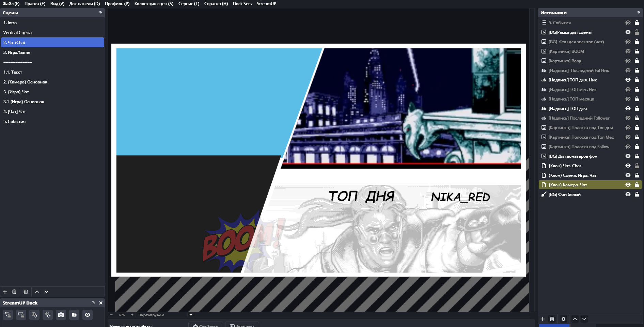
Task: Undock the Сцены panel using its float button
Action: click(x=100, y=13)
